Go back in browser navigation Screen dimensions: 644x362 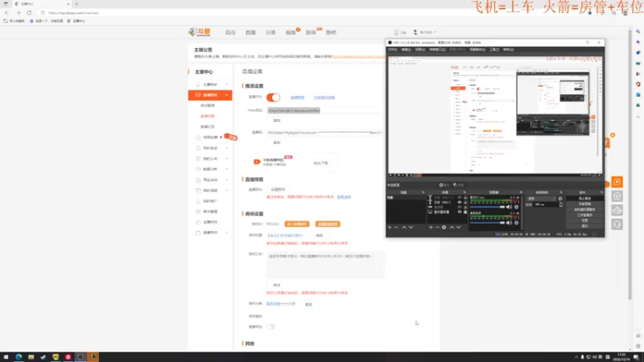tap(6, 13)
